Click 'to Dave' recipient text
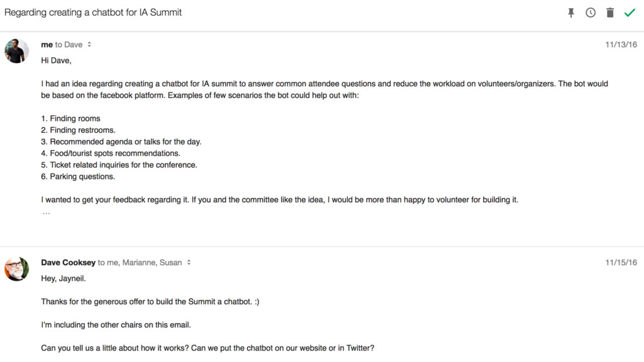The width and height of the screenshot is (644, 362). pos(69,45)
